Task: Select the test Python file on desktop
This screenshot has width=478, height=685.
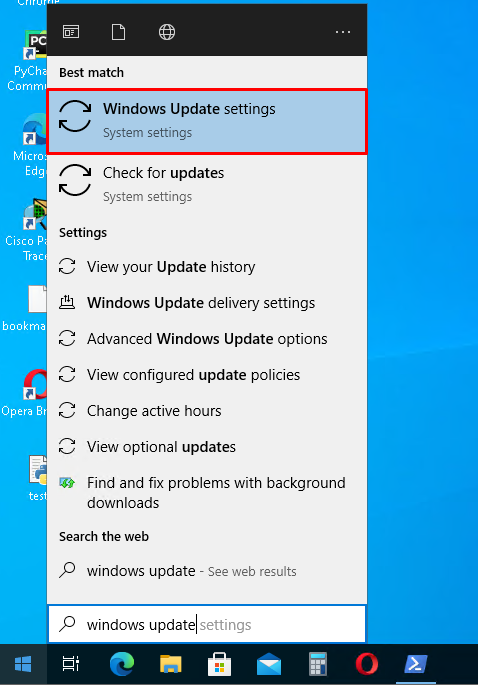Action: (x=38, y=478)
